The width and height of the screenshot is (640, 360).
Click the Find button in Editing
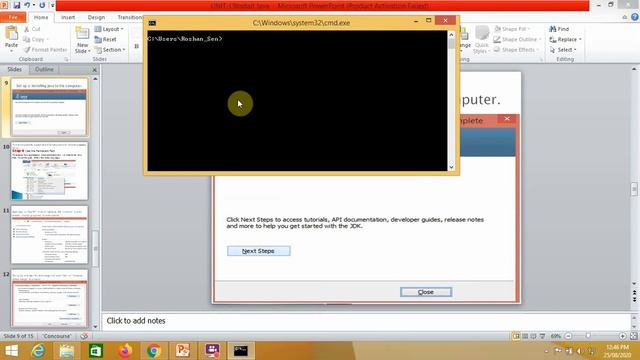coord(559,29)
